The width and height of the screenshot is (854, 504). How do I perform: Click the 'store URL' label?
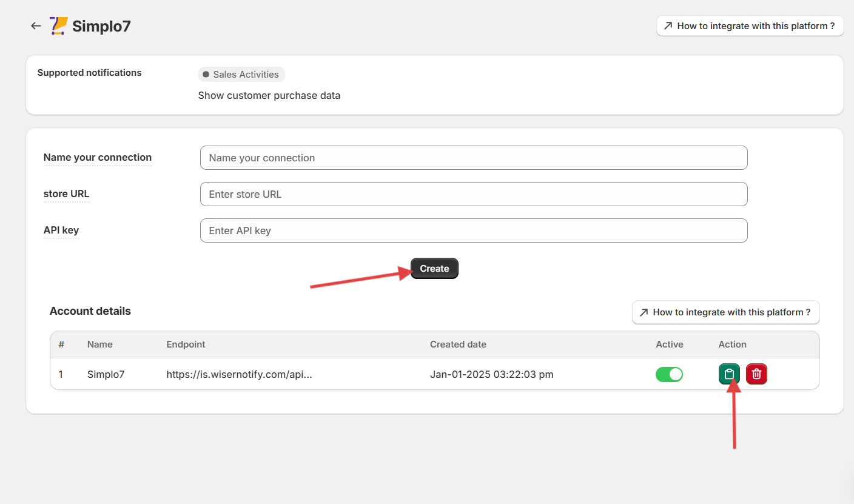pyautogui.click(x=66, y=194)
